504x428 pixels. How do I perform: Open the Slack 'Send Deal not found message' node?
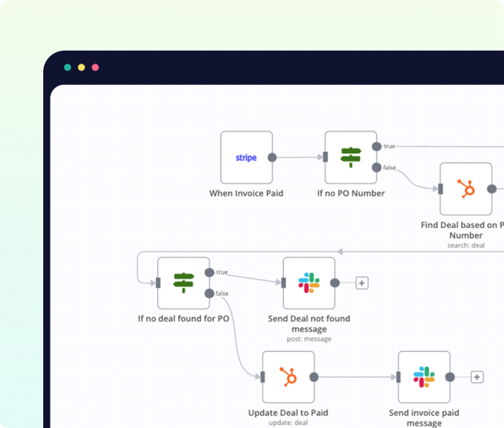tap(309, 283)
